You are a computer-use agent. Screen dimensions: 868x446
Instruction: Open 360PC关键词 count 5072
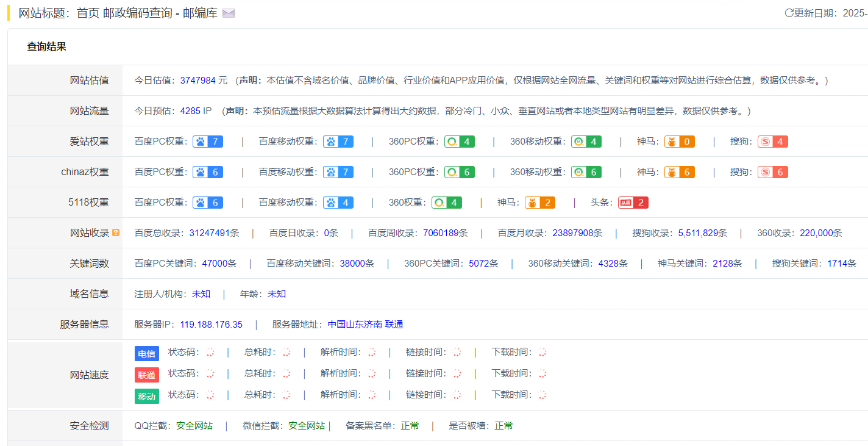point(478,263)
